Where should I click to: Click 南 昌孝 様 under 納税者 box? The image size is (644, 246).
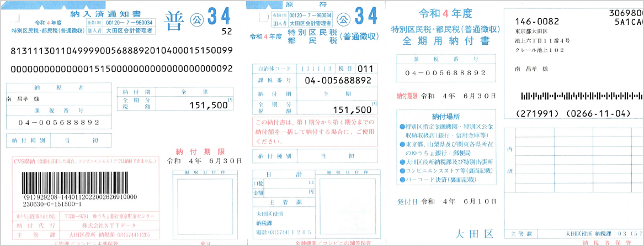pyautogui.click(x=23, y=99)
